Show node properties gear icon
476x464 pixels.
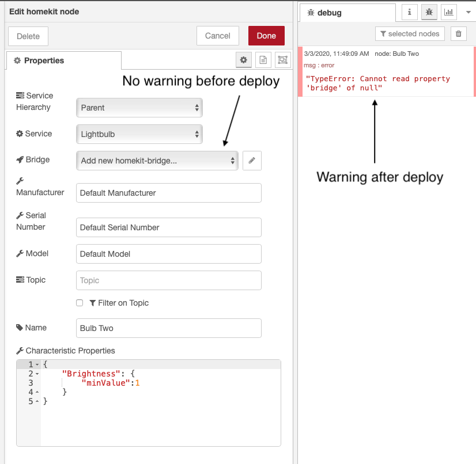click(243, 60)
